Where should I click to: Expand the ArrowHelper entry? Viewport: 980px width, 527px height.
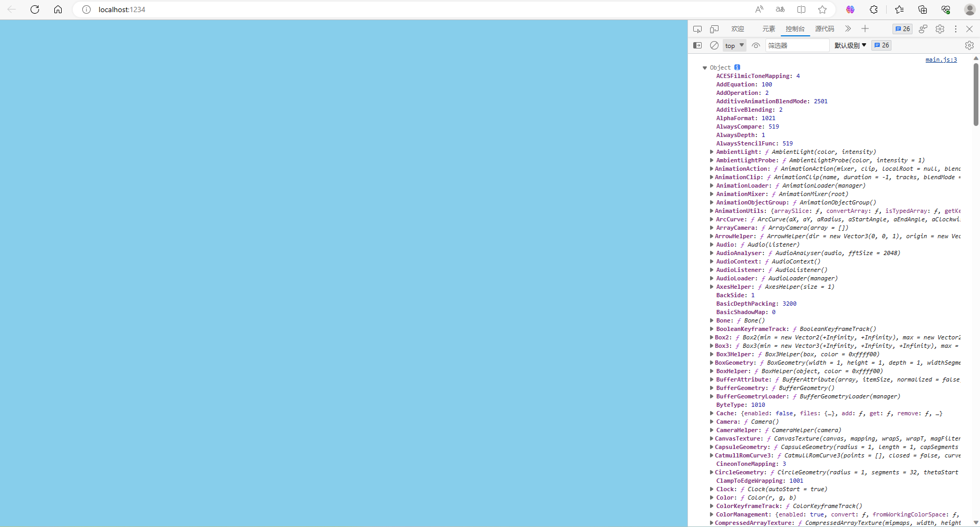pyautogui.click(x=712, y=236)
